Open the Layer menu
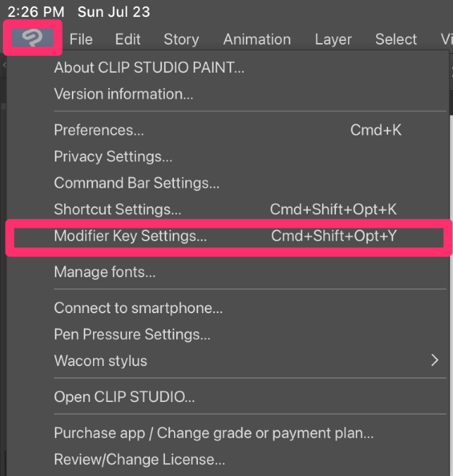The width and height of the screenshot is (453, 476). click(x=333, y=39)
